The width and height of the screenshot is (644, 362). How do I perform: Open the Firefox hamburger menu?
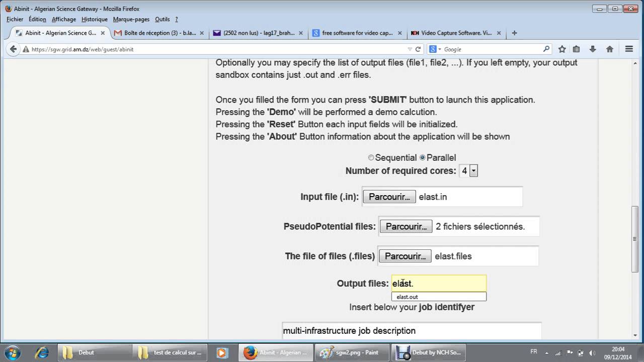629,49
